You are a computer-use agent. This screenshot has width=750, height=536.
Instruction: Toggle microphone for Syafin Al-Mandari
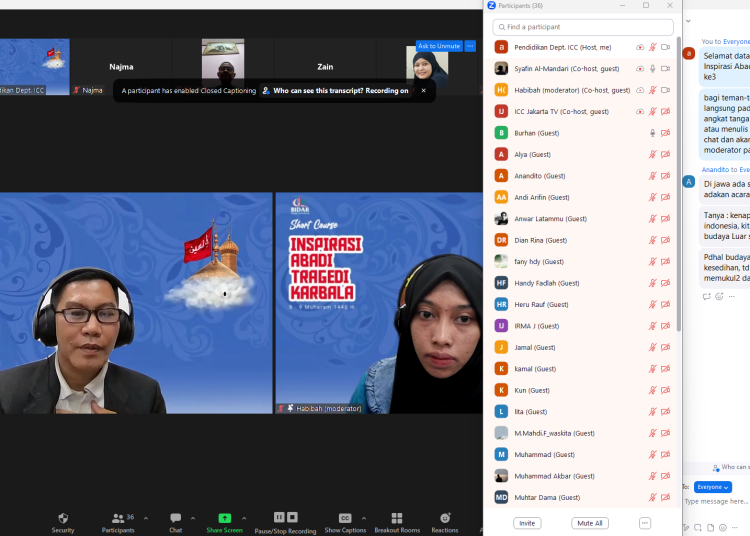pos(652,69)
